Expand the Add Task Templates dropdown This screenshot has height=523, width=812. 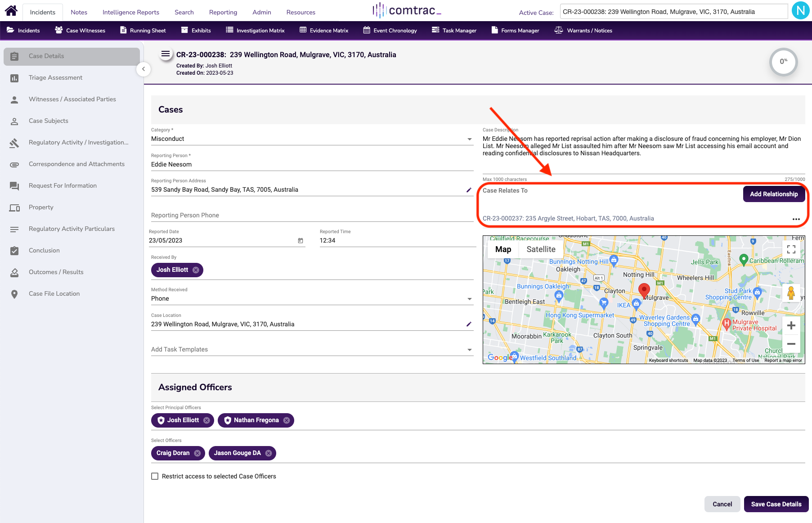469,350
